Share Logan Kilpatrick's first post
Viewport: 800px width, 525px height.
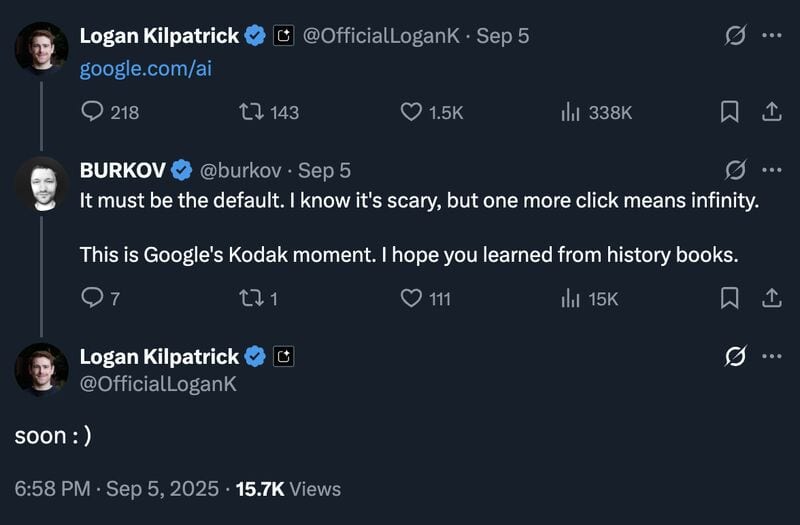click(772, 112)
